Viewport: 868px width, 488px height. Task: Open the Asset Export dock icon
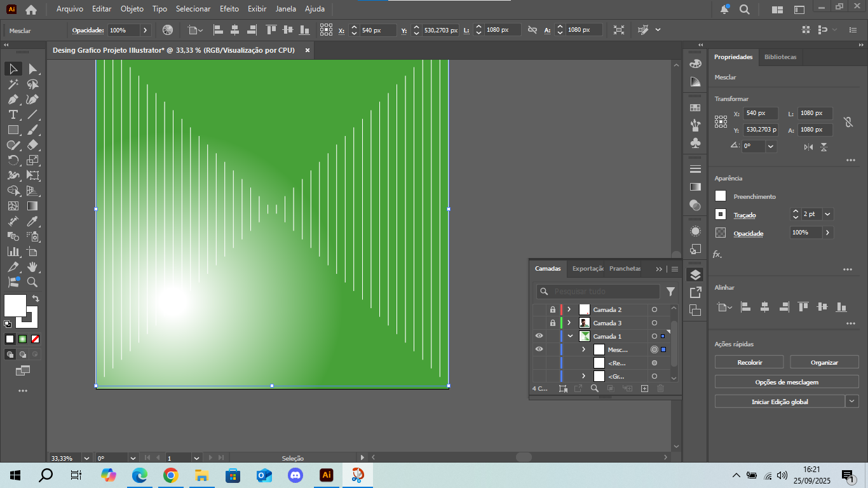(695, 292)
